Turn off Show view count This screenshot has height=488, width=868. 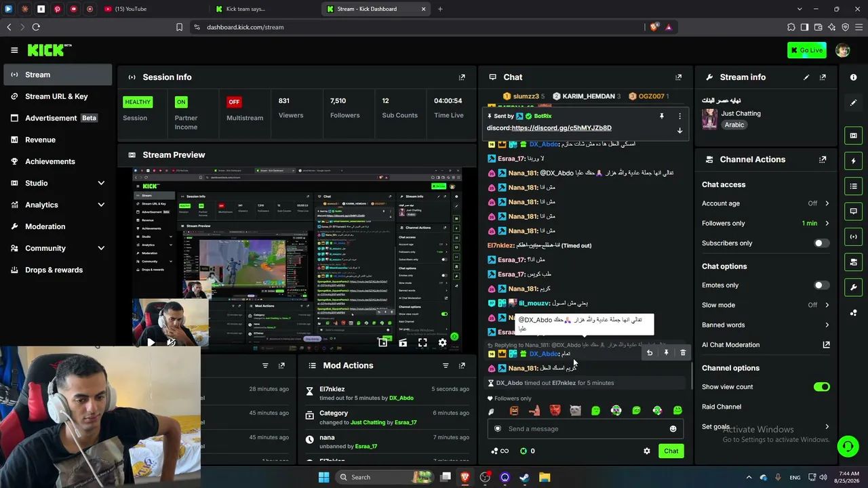click(x=821, y=387)
